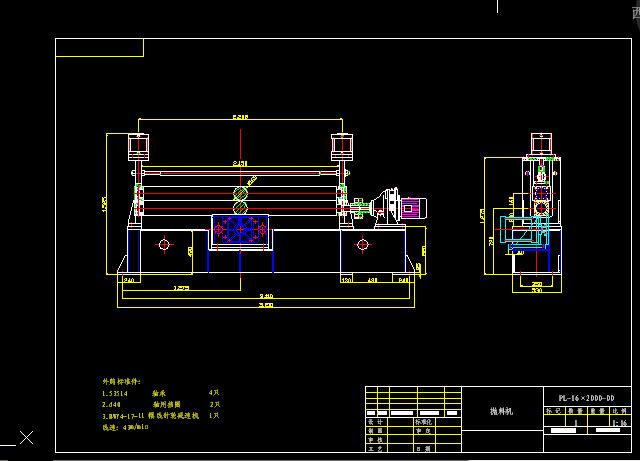The image size is (640, 461).
Task: Pick the upper green hatched roller section
Action: click(x=240, y=193)
